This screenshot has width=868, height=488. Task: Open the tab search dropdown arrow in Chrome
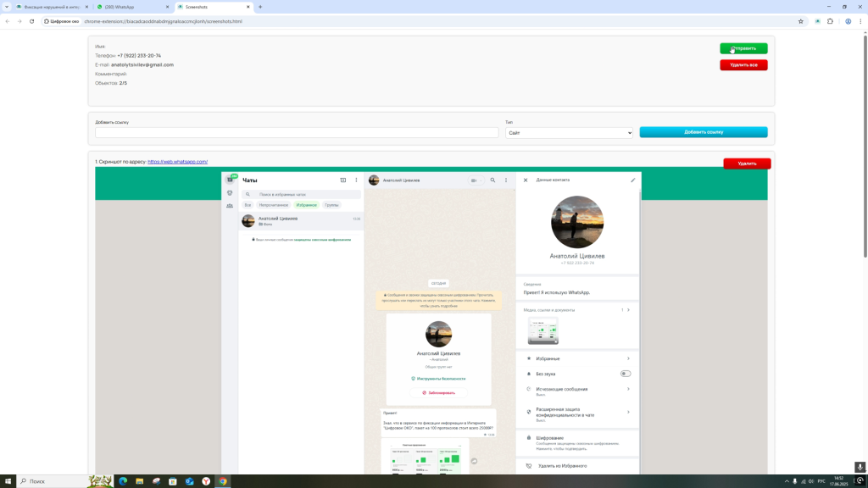click(x=7, y=7)
